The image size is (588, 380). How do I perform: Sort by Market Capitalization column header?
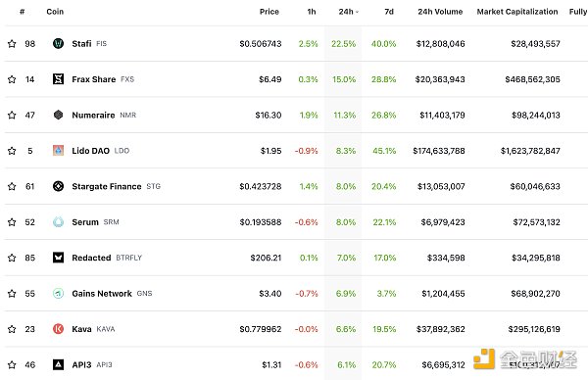click(x=517, y=12)
